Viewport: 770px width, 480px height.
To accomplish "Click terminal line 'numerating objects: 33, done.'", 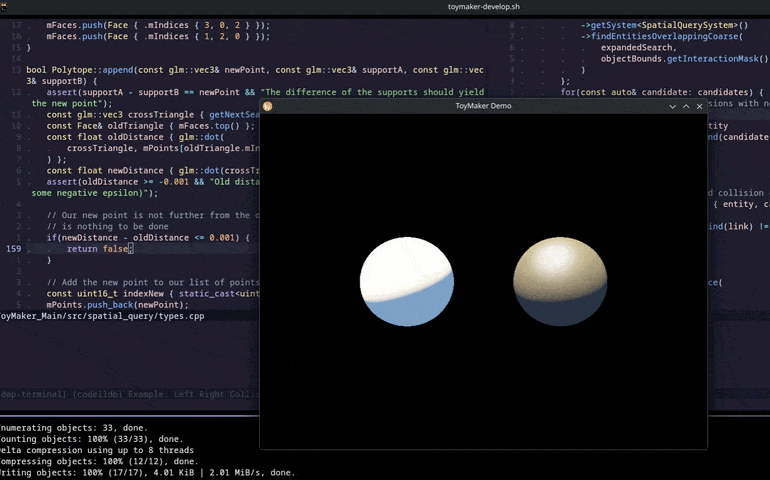I will pos(74,428).
